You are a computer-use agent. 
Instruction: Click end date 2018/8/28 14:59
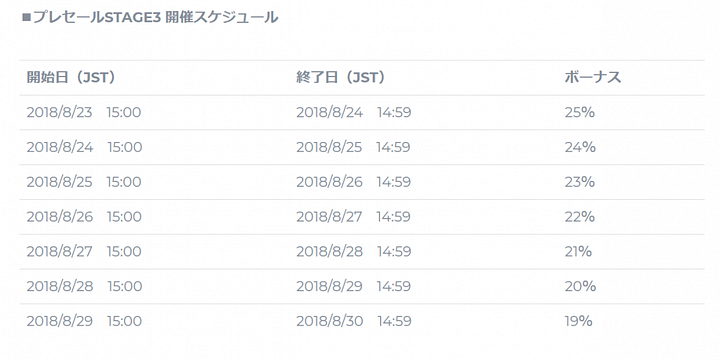pyautogui.click(x=354, y=252)
